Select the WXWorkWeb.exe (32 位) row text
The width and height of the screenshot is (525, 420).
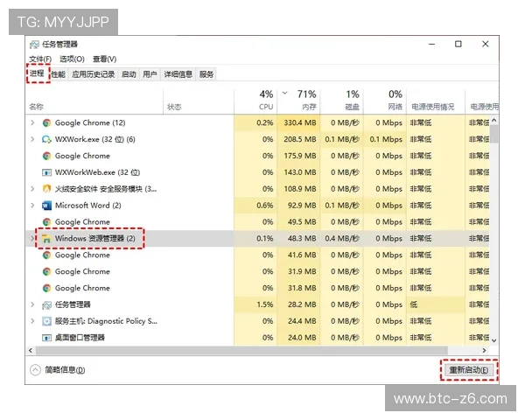tap(97, 172)
